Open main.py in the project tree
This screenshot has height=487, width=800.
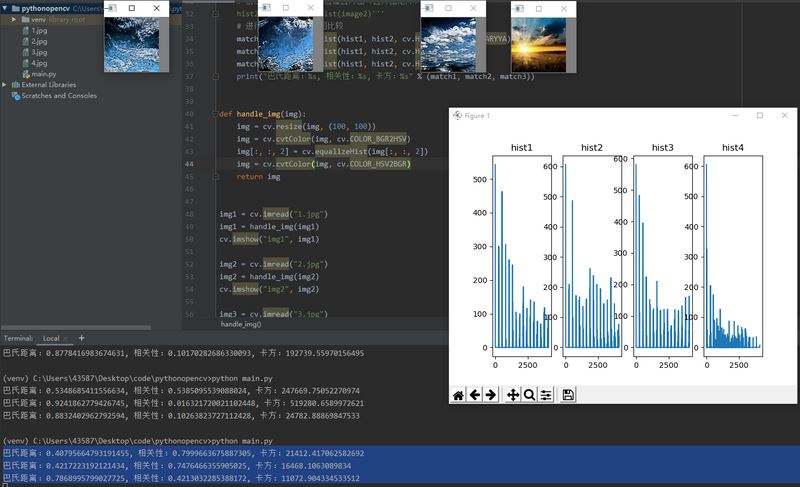[x=42, y=74]
